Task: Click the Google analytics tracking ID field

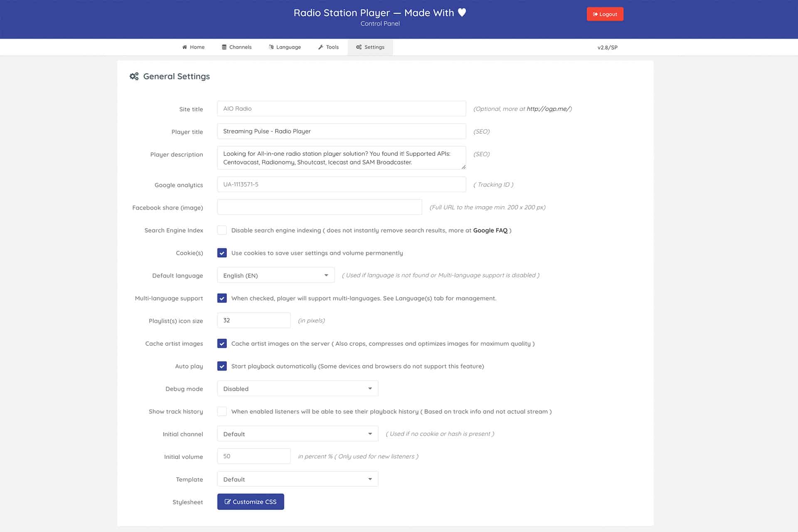Action: click(x=342, y=184)
